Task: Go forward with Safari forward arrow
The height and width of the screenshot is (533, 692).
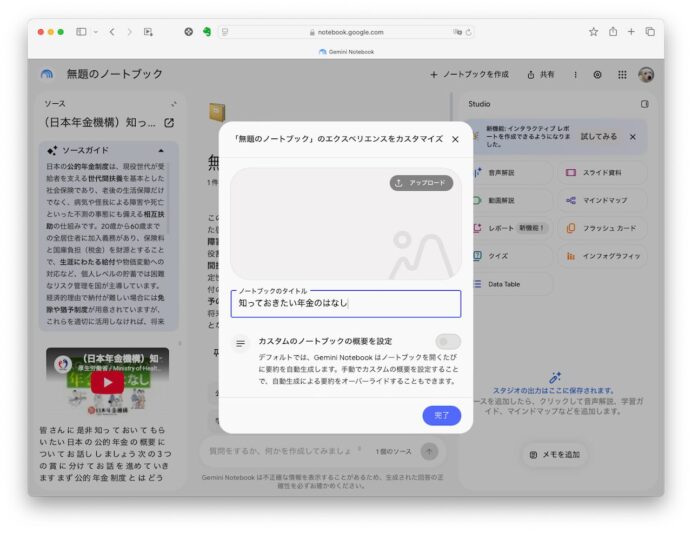Action: [x=129, y=32]
